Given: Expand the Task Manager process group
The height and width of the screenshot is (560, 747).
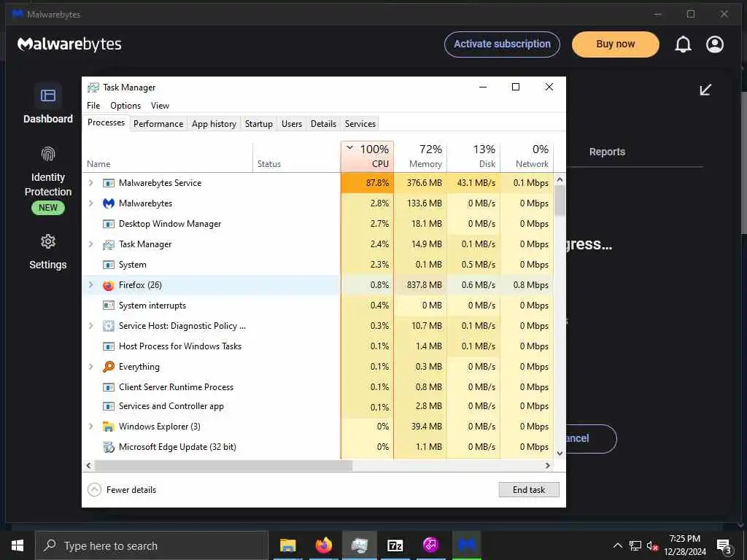Looking at the screenshot, I should [90, 244].
